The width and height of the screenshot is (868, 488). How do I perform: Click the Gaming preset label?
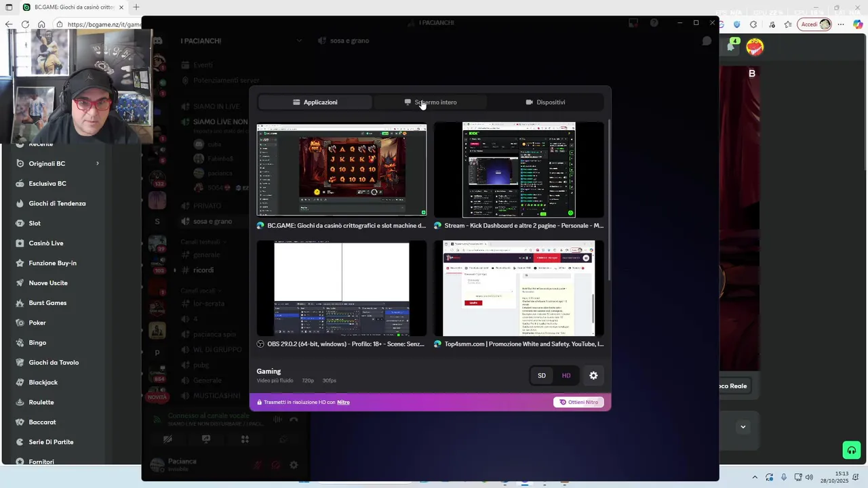coord(269,371)
